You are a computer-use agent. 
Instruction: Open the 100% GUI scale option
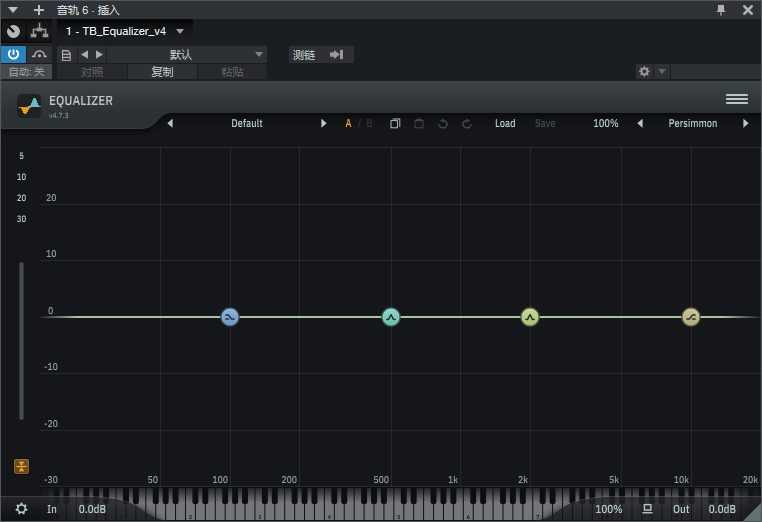[x=606, y=123]
